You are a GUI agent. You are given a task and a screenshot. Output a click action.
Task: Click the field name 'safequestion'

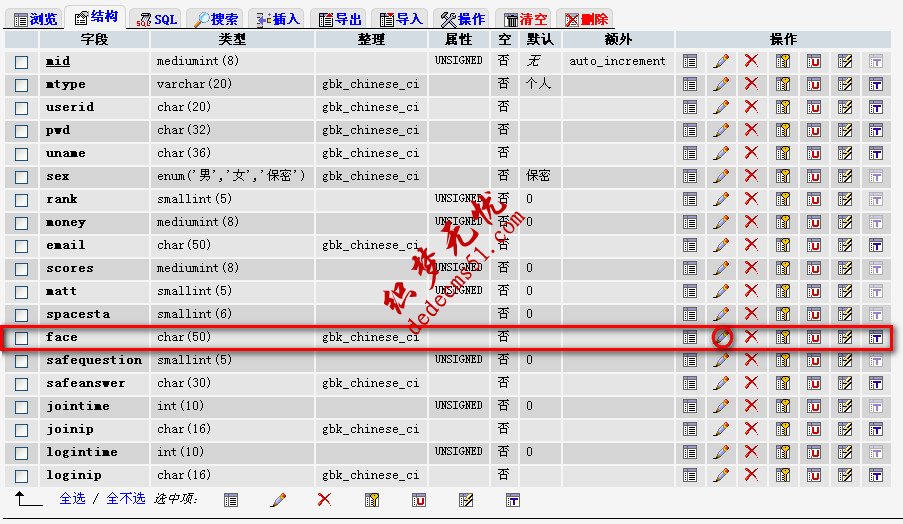coord(94,360)
